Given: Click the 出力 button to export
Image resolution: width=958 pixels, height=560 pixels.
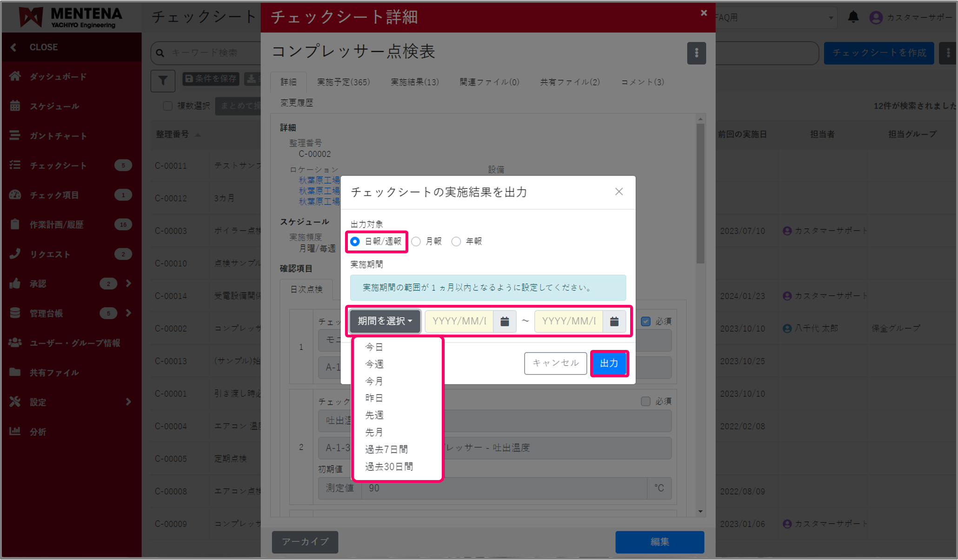Looking at the screenshot, I should click(609, 363).
